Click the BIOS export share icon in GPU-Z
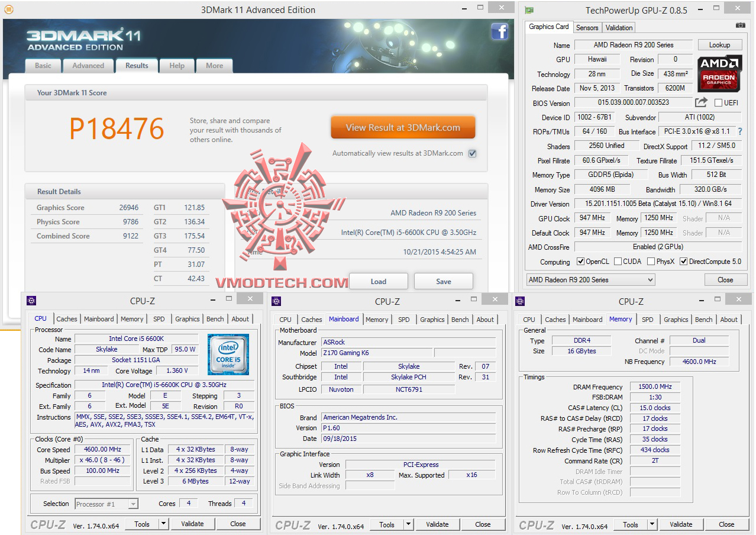 click(701, 102)
